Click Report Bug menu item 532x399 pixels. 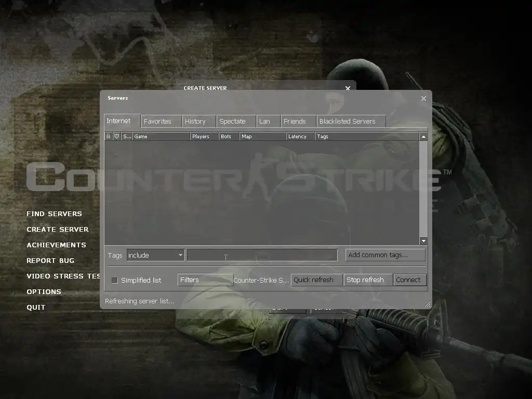(x=50, y=261)
